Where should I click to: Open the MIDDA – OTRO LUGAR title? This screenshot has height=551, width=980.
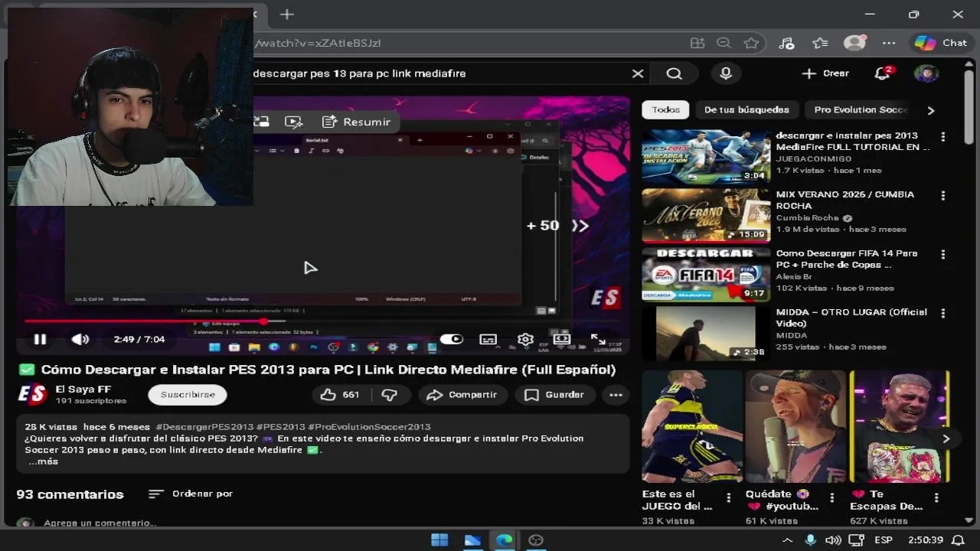point(851,318)
